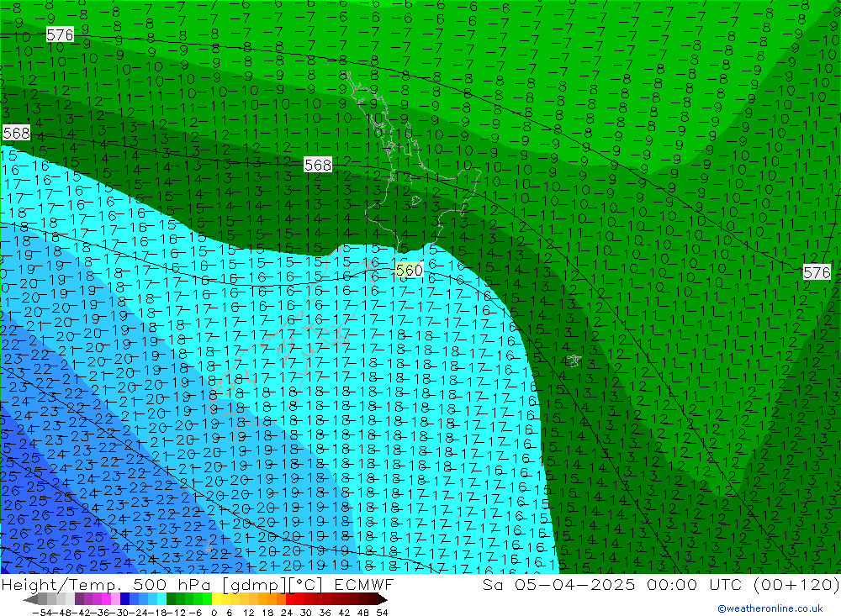This screenshot has width=841, height=616.
Task: Click the 576 contour label at top left
Action: click(60, 34)
